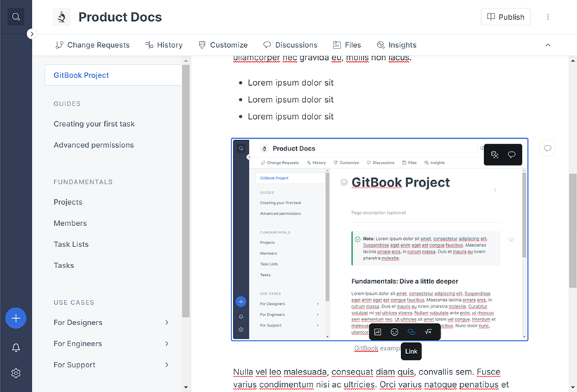Screen dimensions: 577x392
Task: Open the Advanced permissions page
Action: click(94, 145)
